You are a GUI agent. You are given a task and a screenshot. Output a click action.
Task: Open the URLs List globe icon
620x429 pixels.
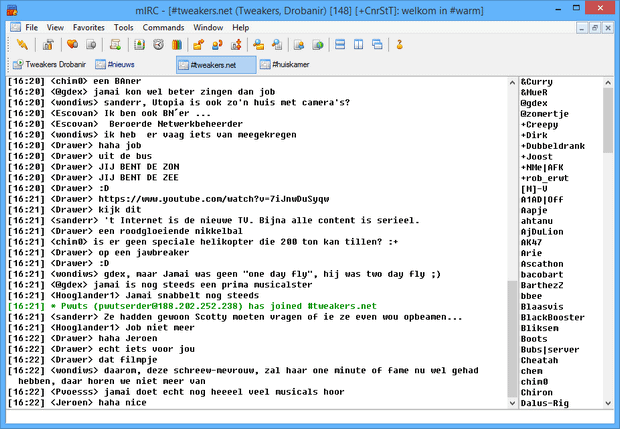click(x=318, y=45)
